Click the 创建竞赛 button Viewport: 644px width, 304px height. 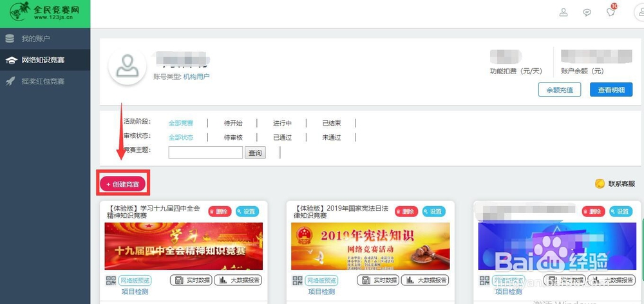pos(123,184)
